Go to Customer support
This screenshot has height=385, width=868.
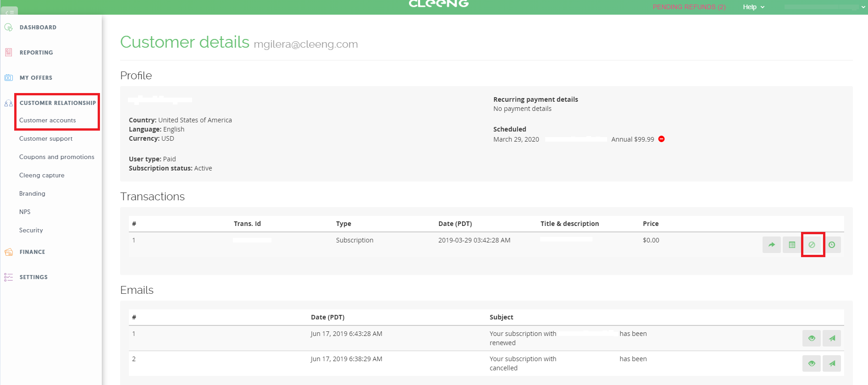[46, 139]
